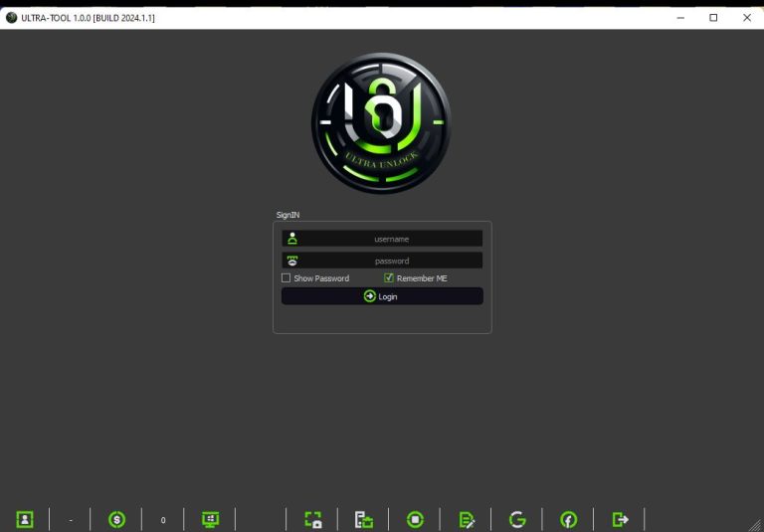Maximize the ULTRA-TOOL window
This screenshot has height=532, width=764.
pyautogui.click(x=713, y=18)
